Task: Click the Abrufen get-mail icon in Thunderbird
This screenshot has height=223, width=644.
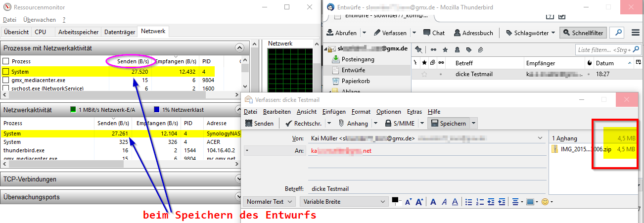Action: tap(329, 33)
